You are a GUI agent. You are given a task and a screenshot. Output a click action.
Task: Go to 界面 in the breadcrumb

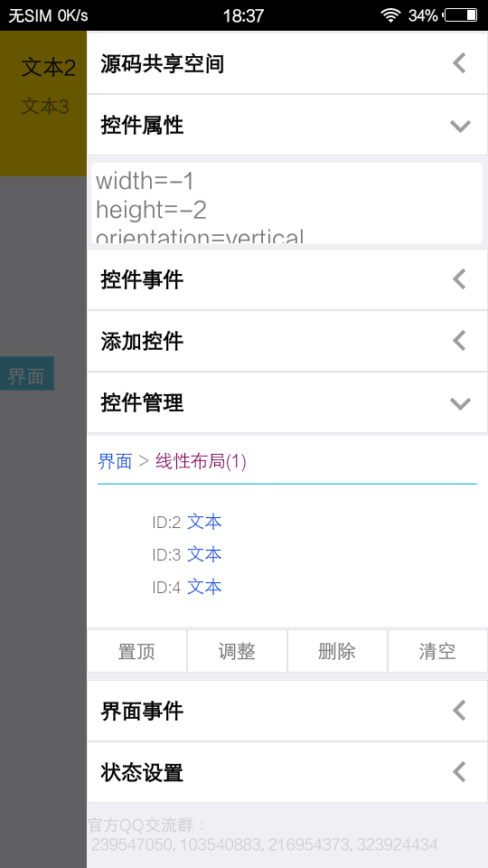click(x=115, y=461)
